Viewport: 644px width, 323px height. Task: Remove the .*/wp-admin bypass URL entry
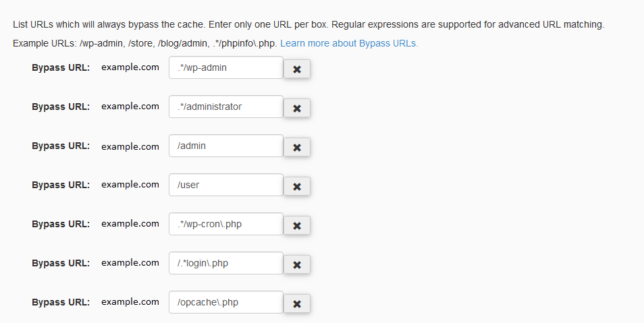click(296, 69)
